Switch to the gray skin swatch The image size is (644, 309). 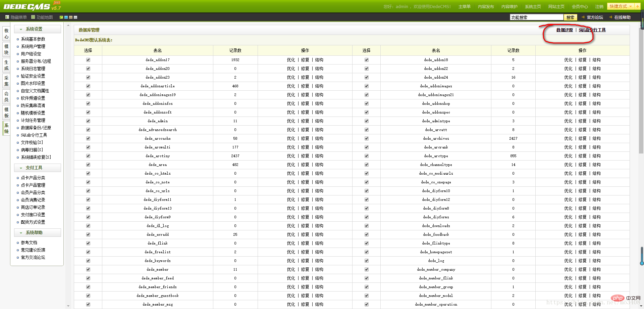[x=75, y=17]
